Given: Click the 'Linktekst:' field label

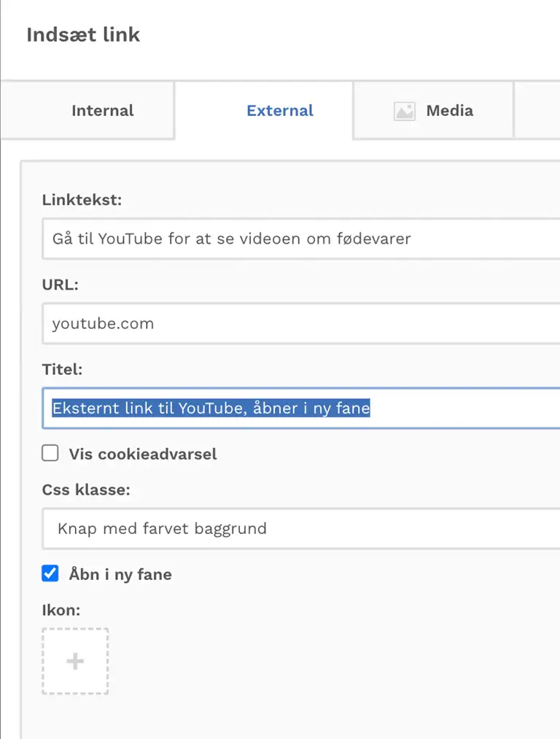Looking at the screenshot, I should (82, 200).
